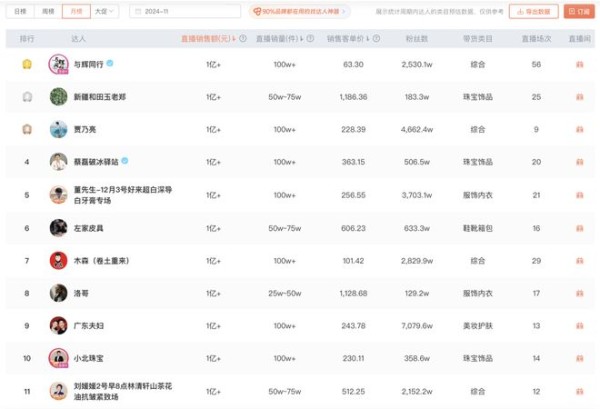Click the 订阅 button
The height and width of the screenshot is (409, 600).
(579, 11)
